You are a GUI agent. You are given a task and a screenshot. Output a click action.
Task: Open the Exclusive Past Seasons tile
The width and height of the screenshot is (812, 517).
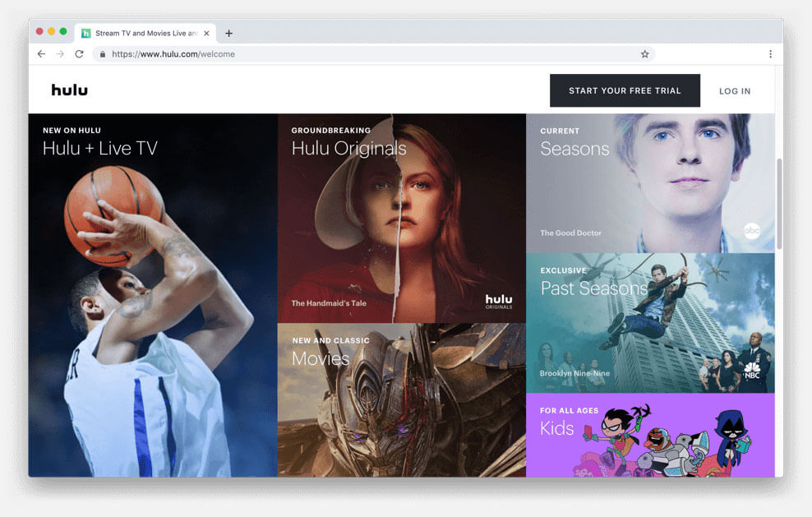click(x=650, y=323)
